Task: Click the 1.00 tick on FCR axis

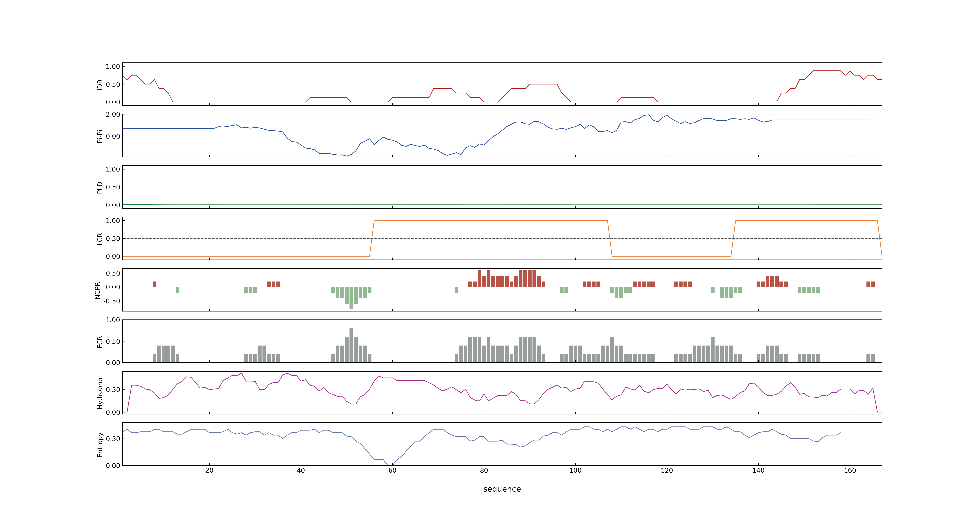Action: tap(113, 320)
